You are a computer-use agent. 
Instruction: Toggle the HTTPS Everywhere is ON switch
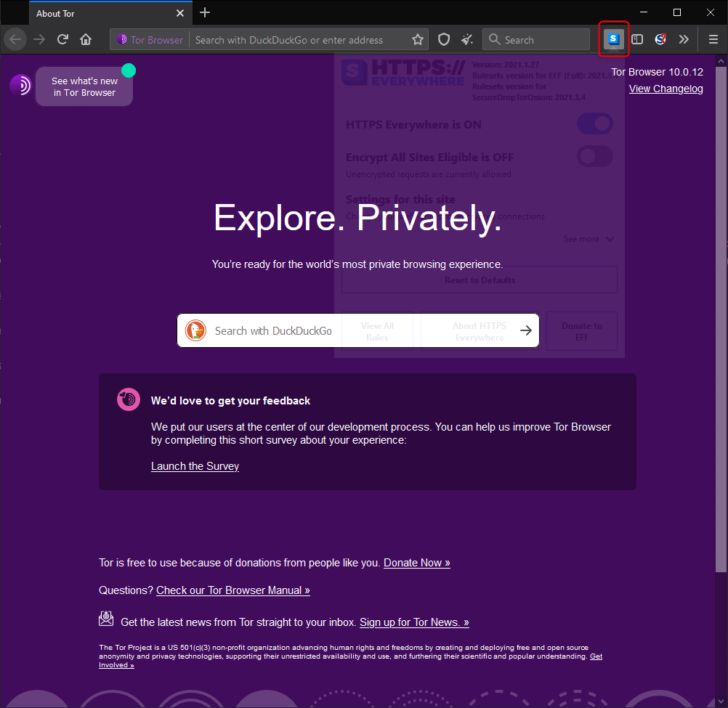(x=595, y=124)
